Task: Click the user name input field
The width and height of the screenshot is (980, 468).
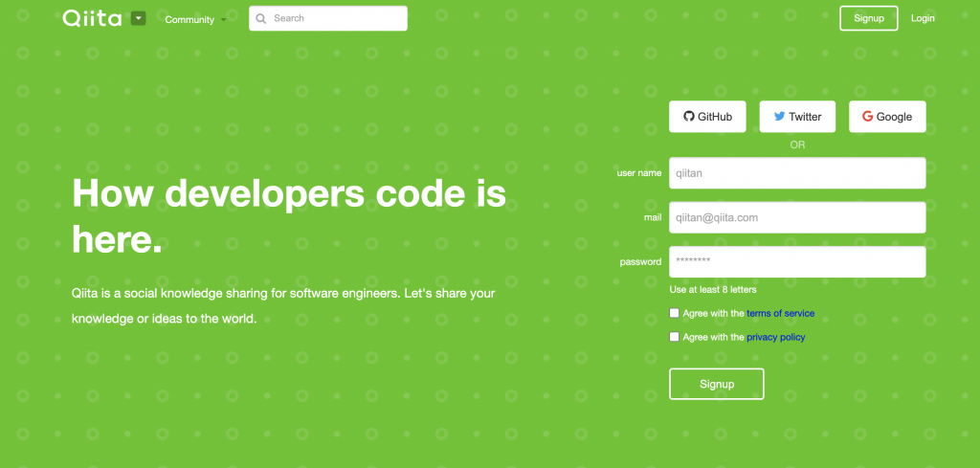Action: point(797,173)
